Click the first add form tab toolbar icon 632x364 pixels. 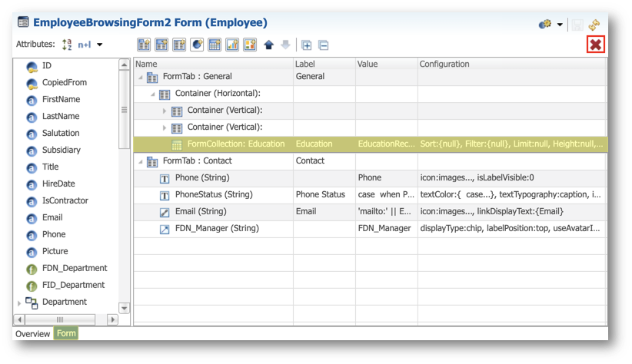[x=144, y=45]
